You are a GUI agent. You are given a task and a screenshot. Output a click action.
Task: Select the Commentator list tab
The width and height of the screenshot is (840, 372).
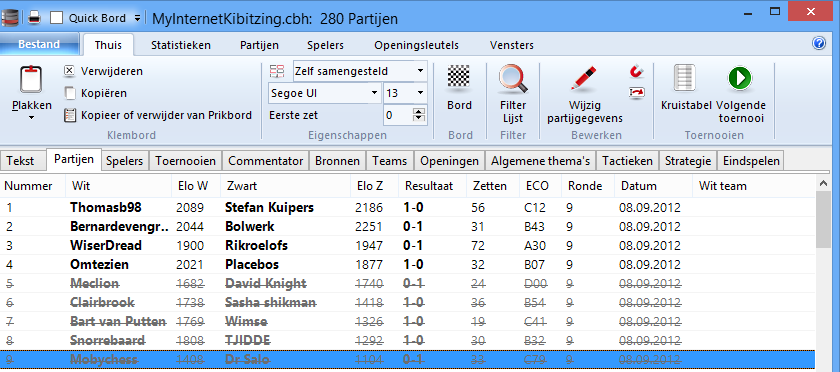point(266,161)
